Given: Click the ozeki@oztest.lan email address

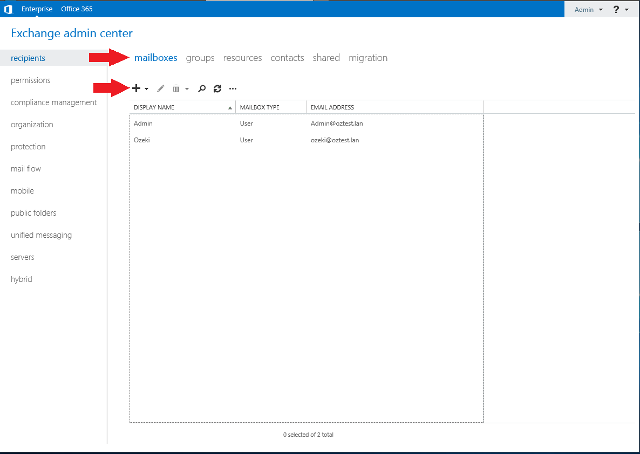Looking at the screenshot, I should pos(335,140).
